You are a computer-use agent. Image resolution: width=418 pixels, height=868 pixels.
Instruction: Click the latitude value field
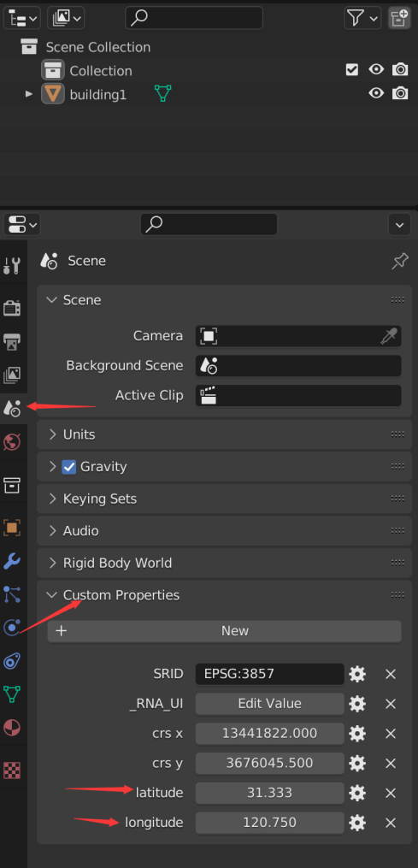point(269,793)
